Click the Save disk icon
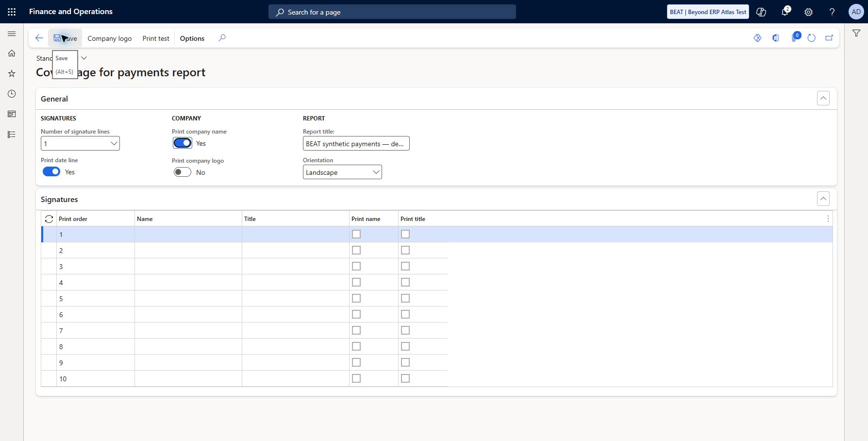Viewport: 868px width, 441px height. pyautogui.click(x=57, y=38)
